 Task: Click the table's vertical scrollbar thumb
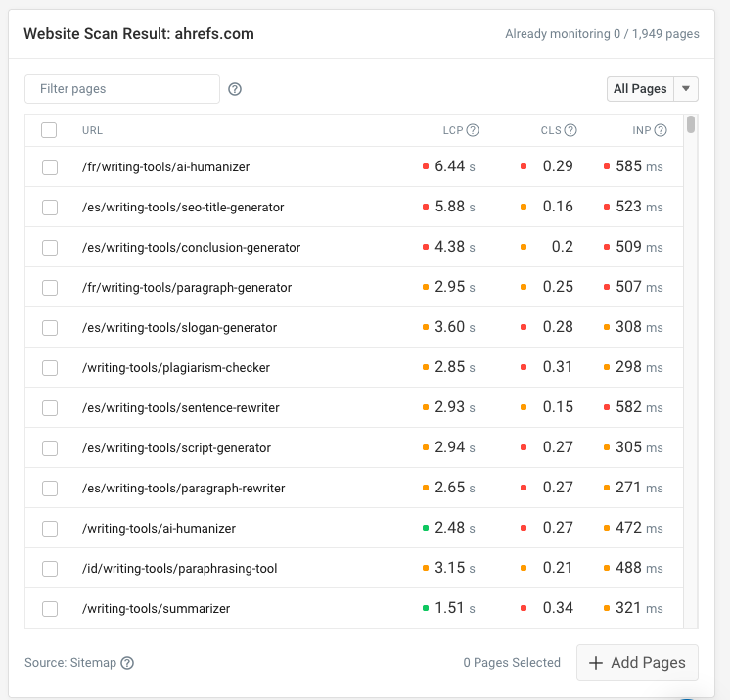tap(691, 124)
